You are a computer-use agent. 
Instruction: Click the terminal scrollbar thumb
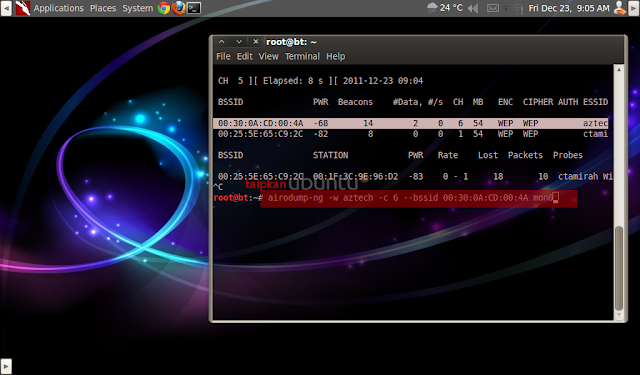click(619, 268)
